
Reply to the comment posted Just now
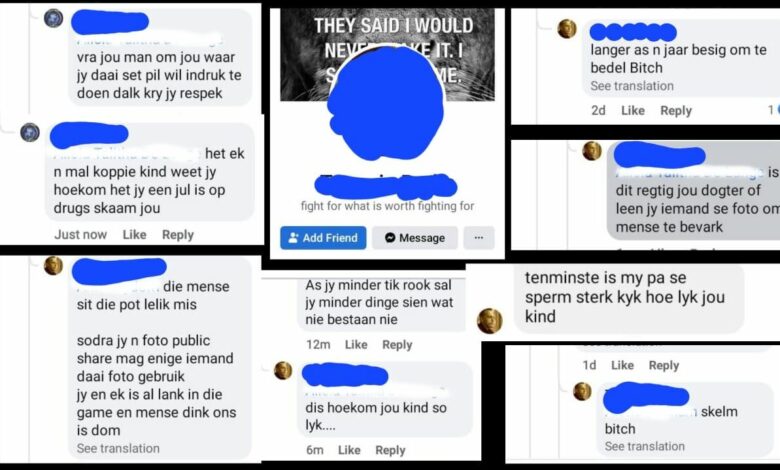click(x=178, y=234)
